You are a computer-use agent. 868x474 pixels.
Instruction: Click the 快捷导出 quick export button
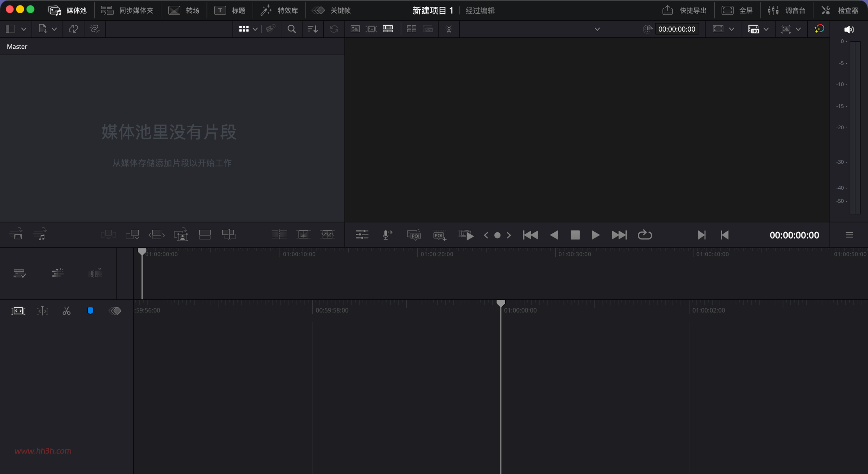pyautogui.click(x=684, y=11)
